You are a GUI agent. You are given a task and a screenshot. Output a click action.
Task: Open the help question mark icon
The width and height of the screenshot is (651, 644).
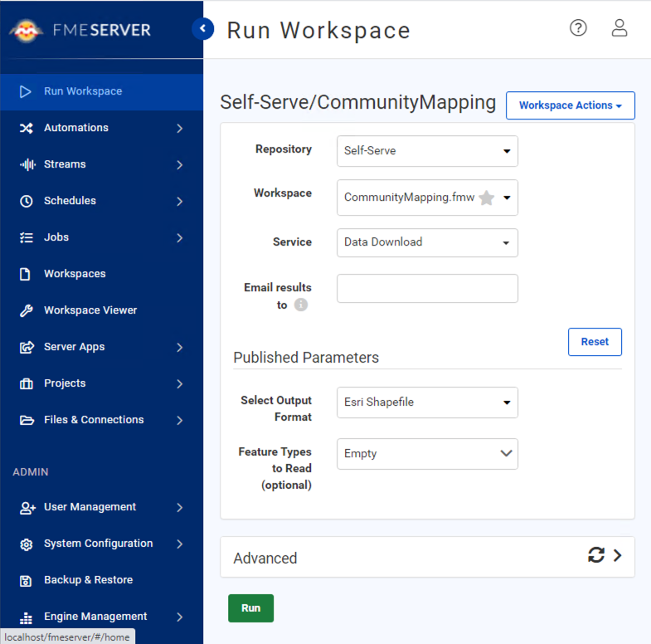pyautogui.click(x=578, y=28)
